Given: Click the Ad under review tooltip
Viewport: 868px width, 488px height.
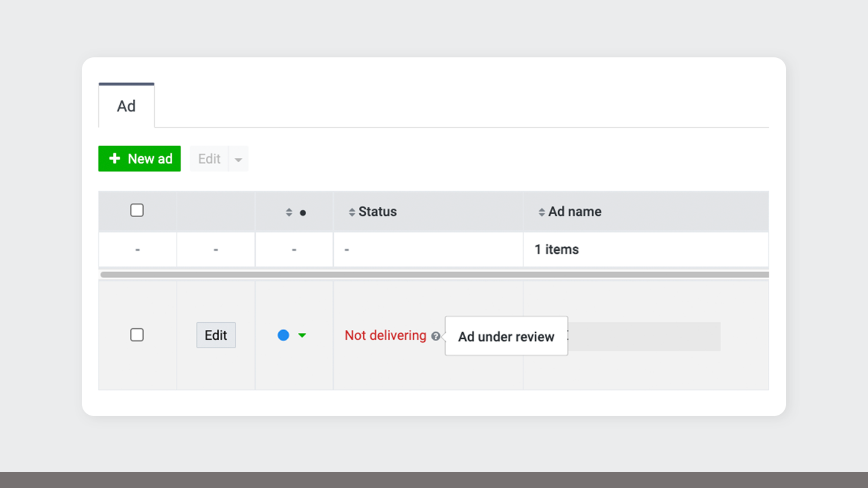Looking at the screenshot, I should click(506, 337).
